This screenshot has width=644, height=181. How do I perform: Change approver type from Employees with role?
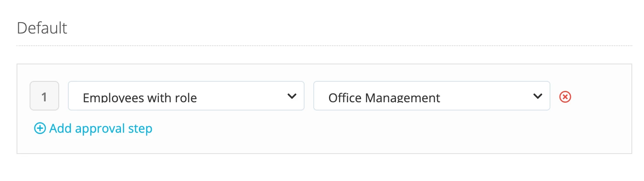186,96
